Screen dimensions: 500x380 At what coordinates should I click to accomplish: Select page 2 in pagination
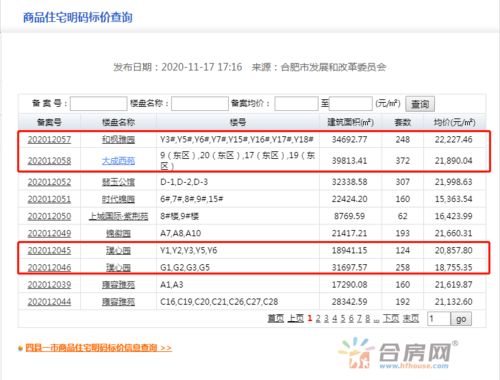click(318, 318)
